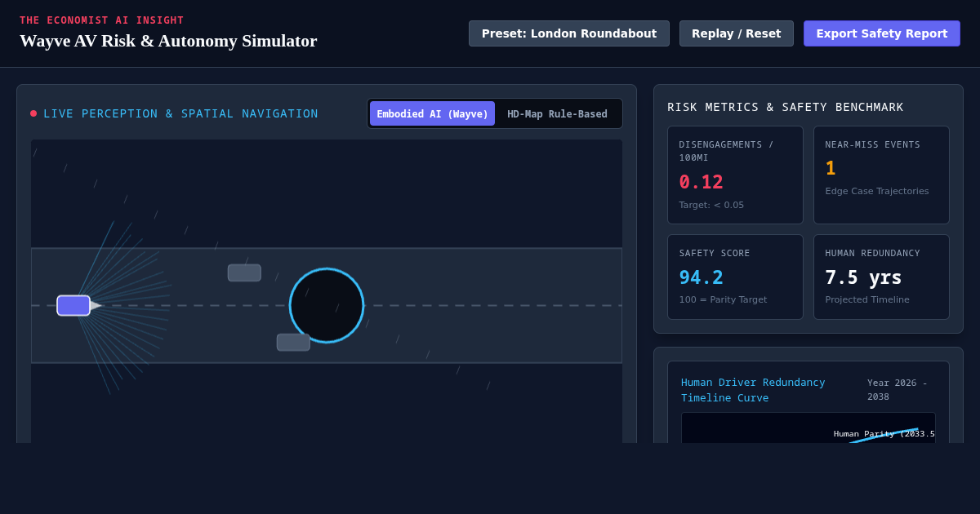980x514 pixels.
Task: Click the Human Driver Redundancy Timeline Curve title
Action: point(753,390)
